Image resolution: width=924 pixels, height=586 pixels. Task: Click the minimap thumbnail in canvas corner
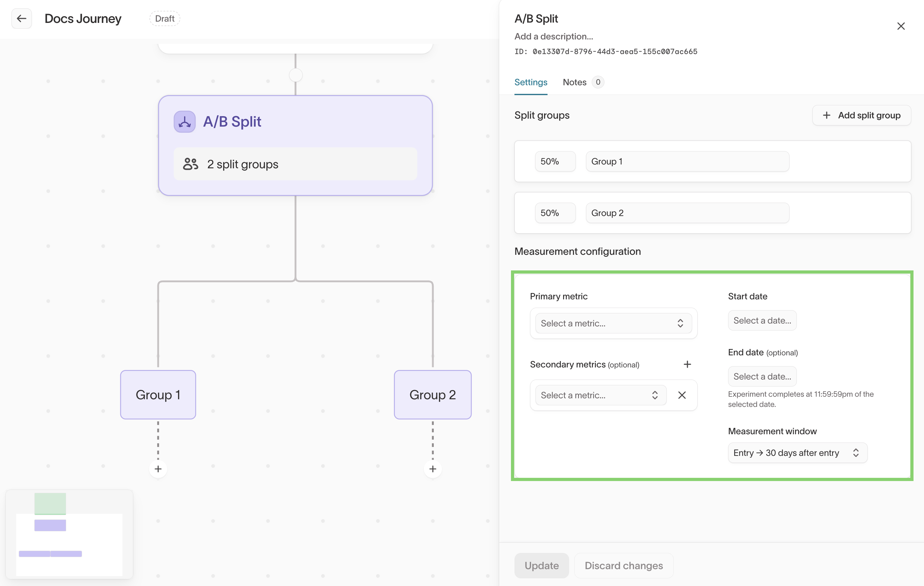point(69,534)
